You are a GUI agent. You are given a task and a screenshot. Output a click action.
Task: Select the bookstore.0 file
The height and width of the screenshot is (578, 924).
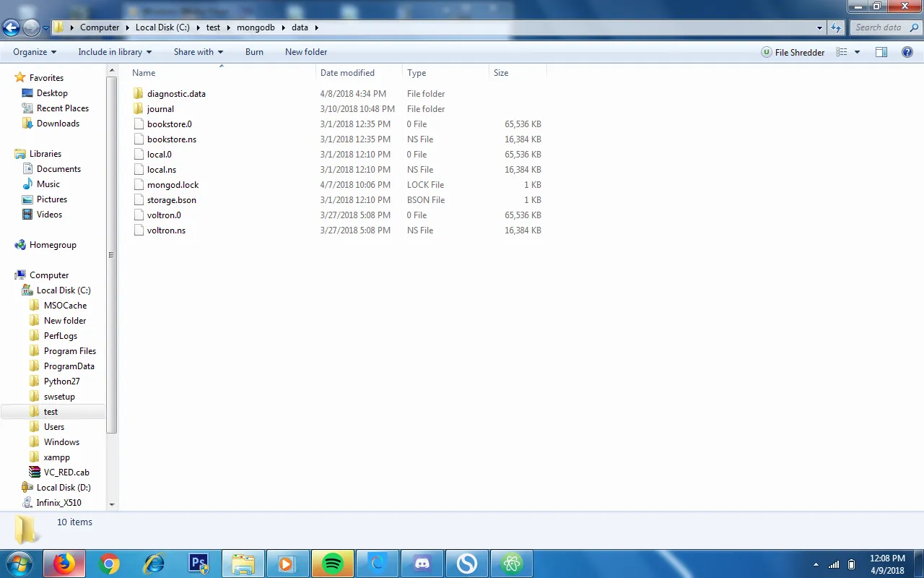point(170,124)
